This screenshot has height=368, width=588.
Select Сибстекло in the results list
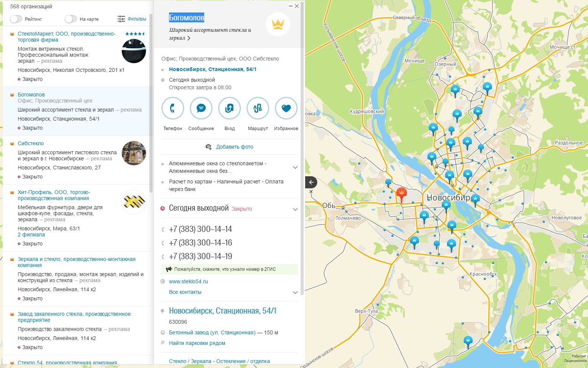tap(31, 143)
